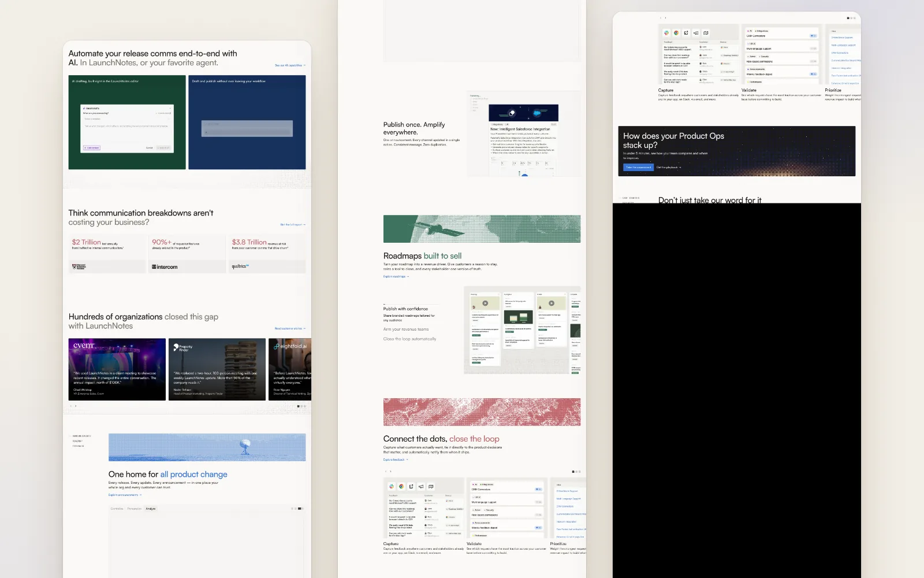The height and width of the screenshot is (578, 924).
Task: Follow the 'Explore announcements' link
Action: tap(125, 495)
